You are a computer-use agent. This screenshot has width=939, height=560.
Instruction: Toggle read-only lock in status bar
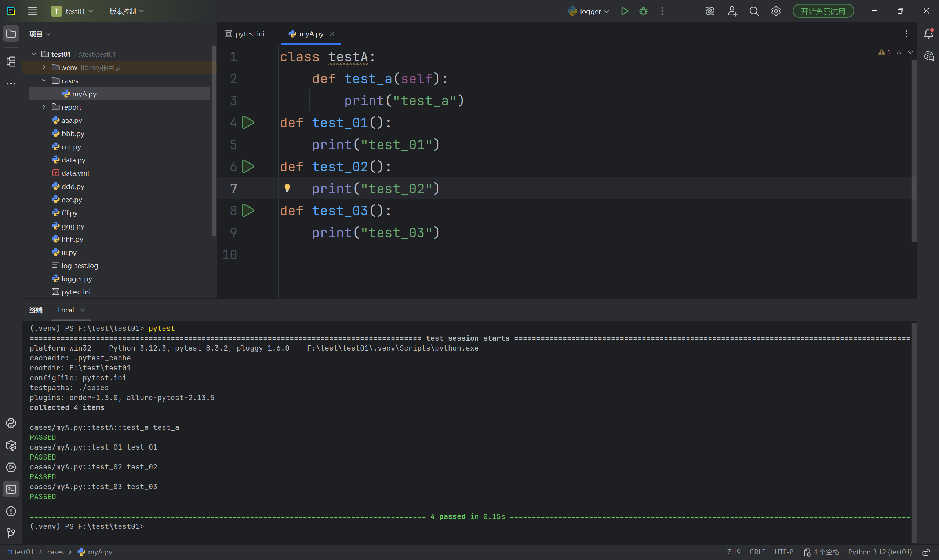pos(926,552)
